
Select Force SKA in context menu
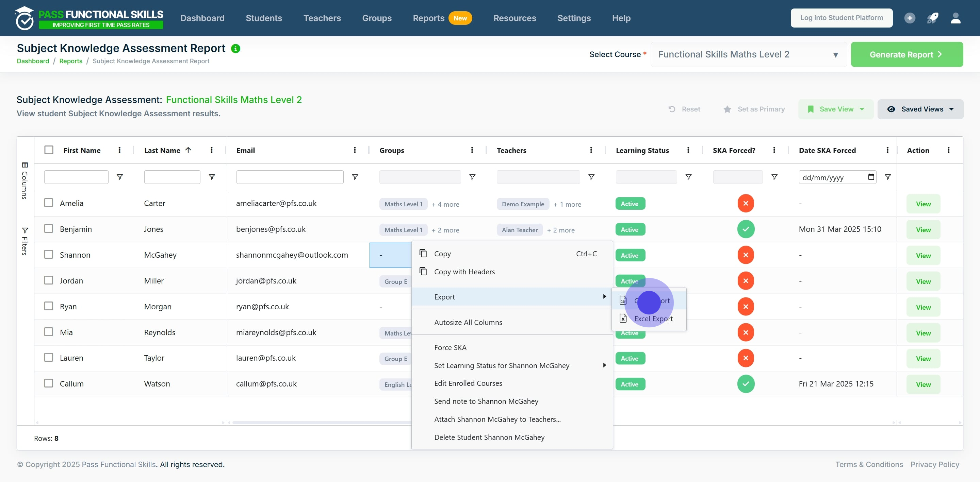(450, 347)
